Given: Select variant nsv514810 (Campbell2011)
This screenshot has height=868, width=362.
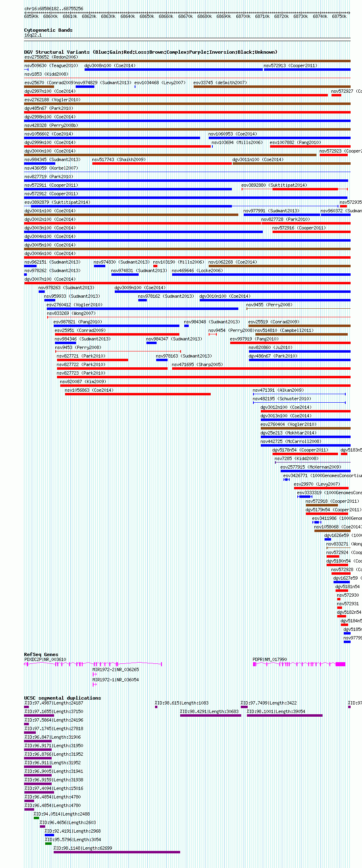Looking at the screenshot, I should 284,331.
